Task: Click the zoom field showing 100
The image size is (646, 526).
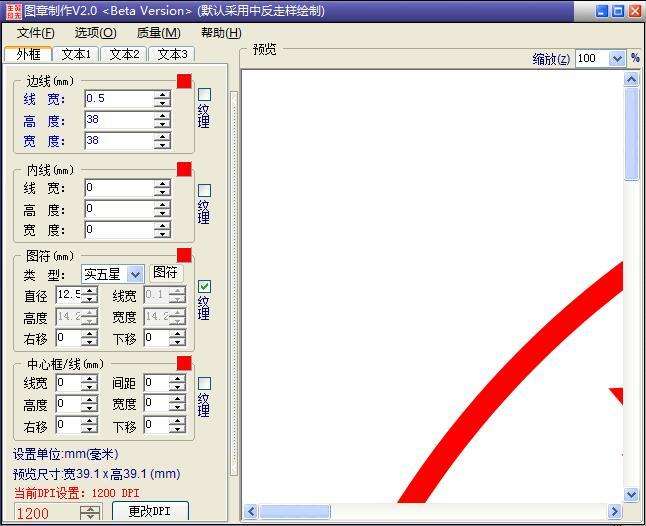Action: tap(592, 59)
